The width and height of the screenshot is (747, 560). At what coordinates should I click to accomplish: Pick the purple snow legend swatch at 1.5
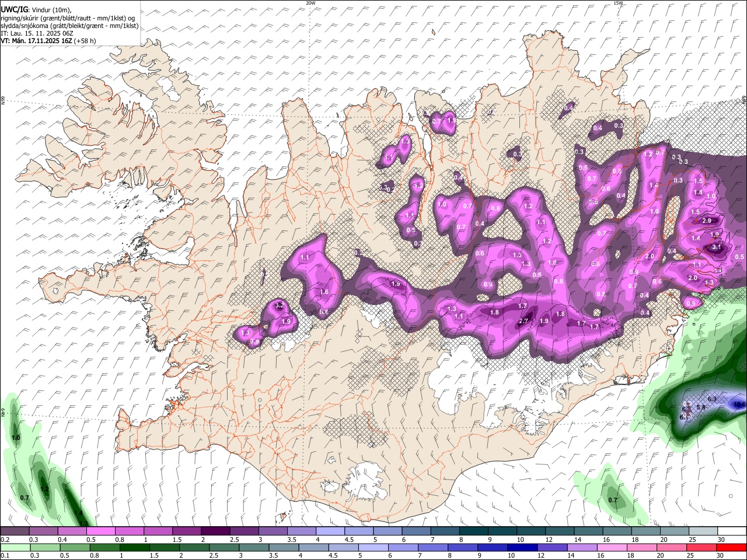click(x=187, y=531)
